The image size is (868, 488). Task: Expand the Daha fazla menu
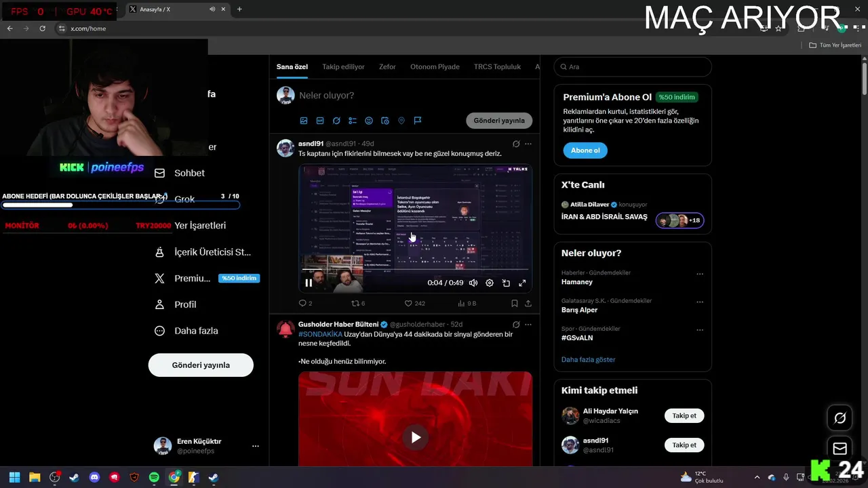(186, 331)
